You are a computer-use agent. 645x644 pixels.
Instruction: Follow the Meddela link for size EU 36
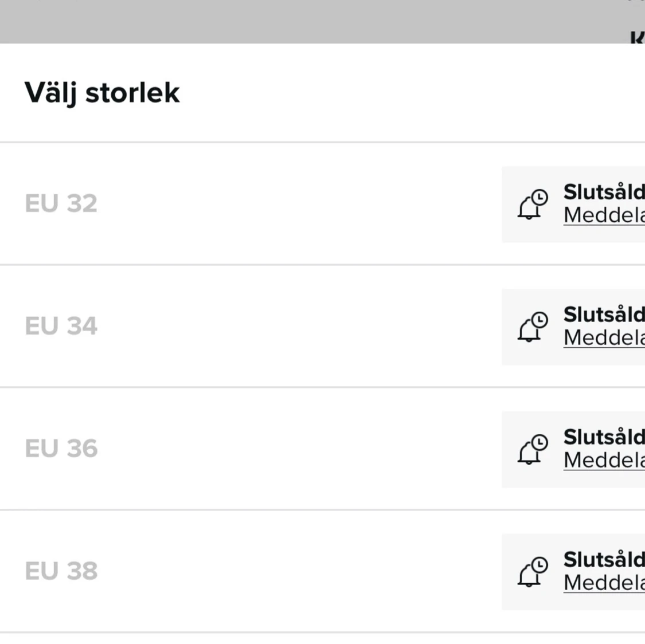[604, 461]
